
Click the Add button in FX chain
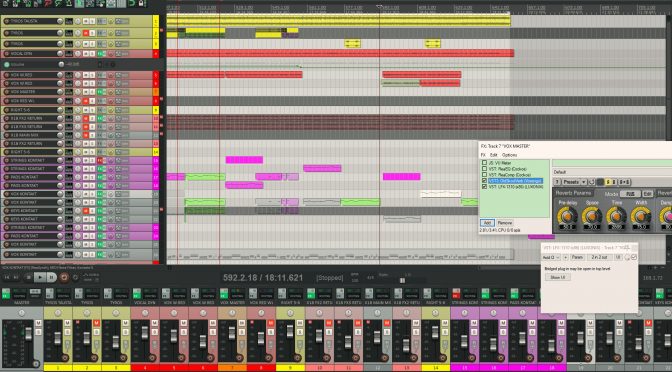[487, 223]
